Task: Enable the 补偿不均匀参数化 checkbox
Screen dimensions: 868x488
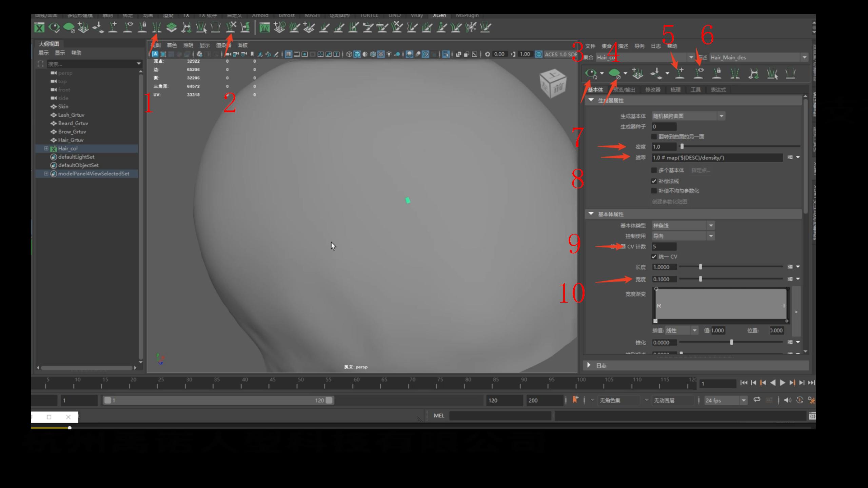Action: coord(654,191)
